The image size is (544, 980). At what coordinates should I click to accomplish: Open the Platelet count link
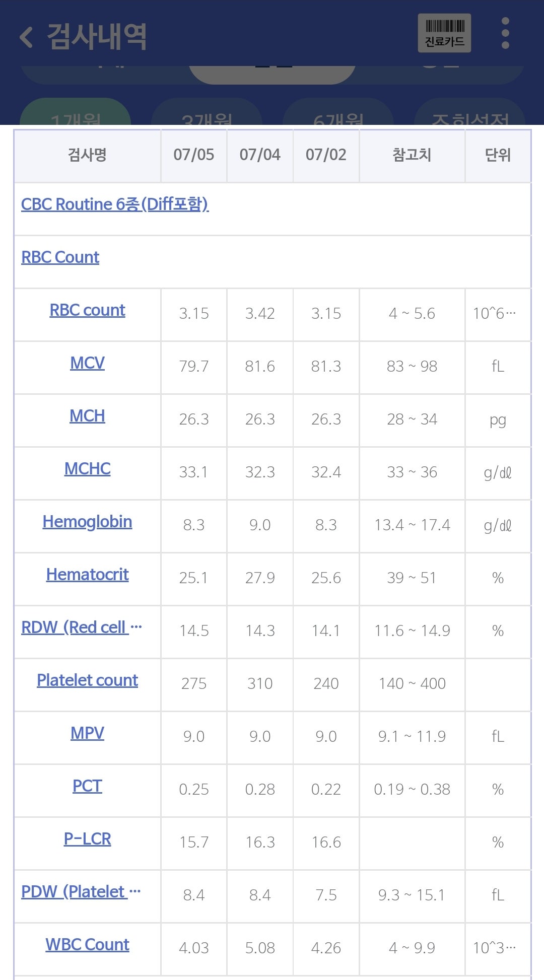tap(87, 680)
